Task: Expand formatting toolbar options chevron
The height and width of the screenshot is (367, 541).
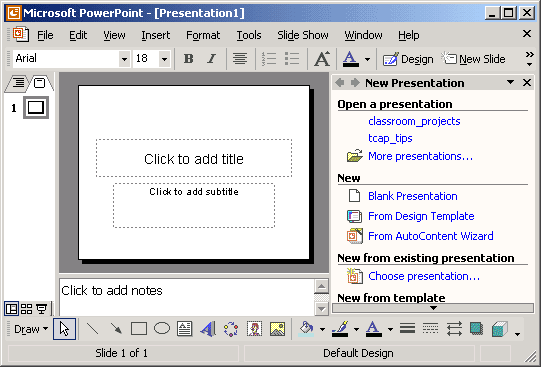Action: (x=529, y=59)
